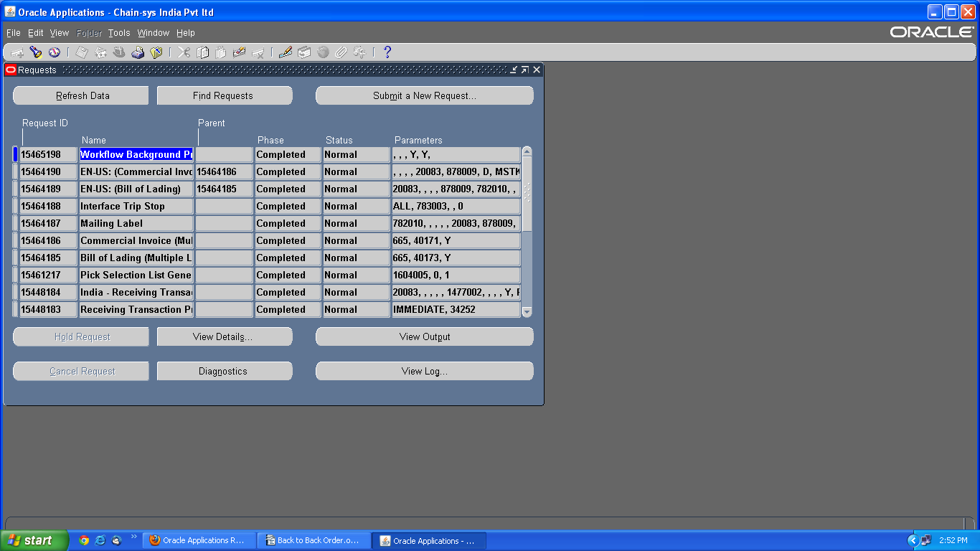Screen dimensions: 980x551
Task: Select record indicator for request 15464190
Action: [x=15, y=171]
